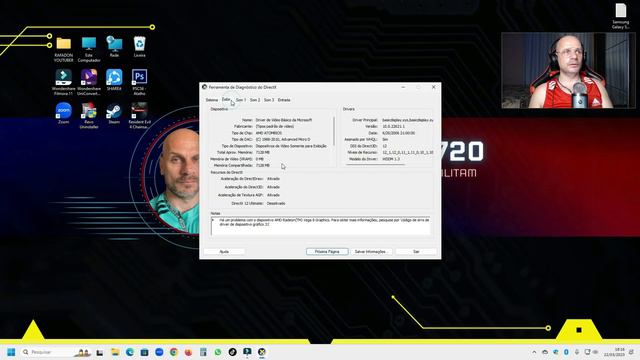Switch to DirectX diagnostic taskbar icon
This screenshot has height=360, width=640.
(262, 352)
